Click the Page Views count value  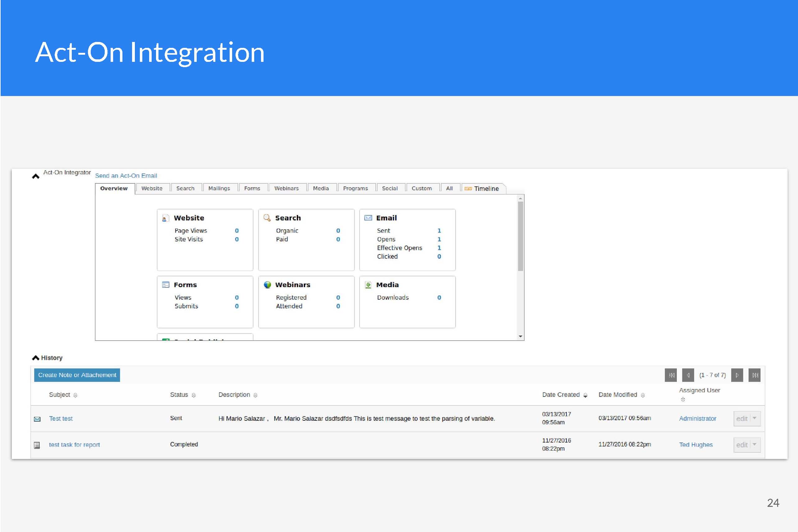click(x=237, y=231)
